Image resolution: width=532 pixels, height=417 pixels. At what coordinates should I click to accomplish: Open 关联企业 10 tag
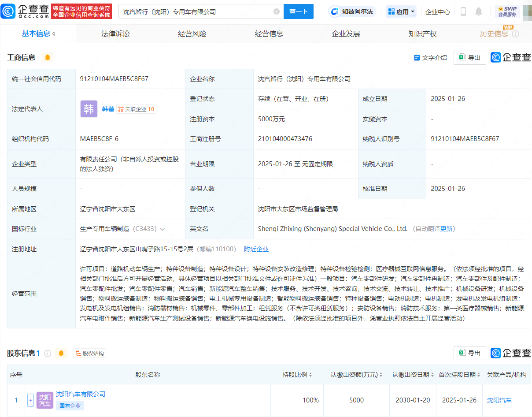click(136, 109)
